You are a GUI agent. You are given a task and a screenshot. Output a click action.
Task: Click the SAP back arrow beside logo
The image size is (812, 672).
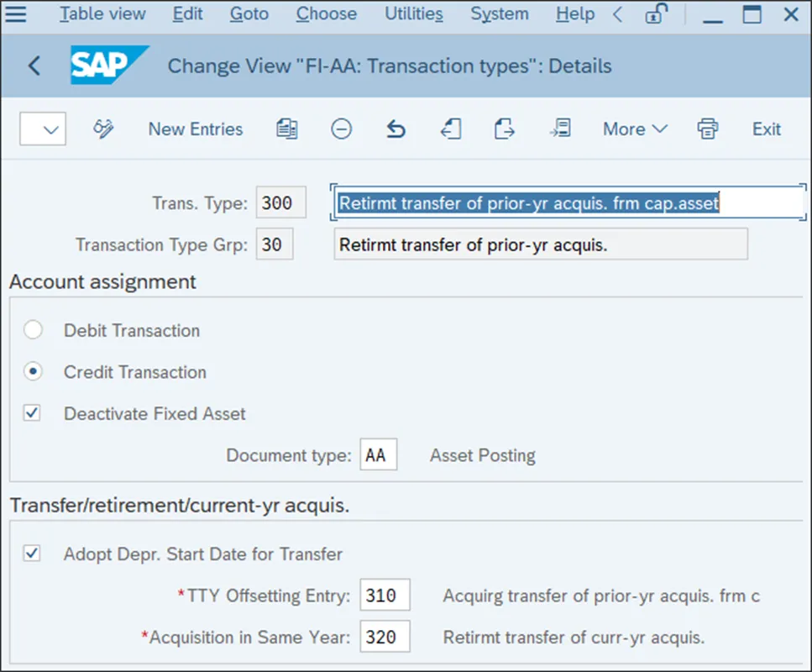coord(34,66)
